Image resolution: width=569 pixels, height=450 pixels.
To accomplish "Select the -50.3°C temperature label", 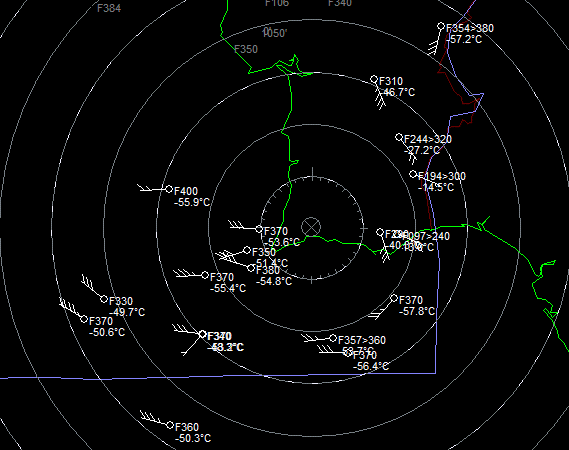I will click(x=193, y=438).
